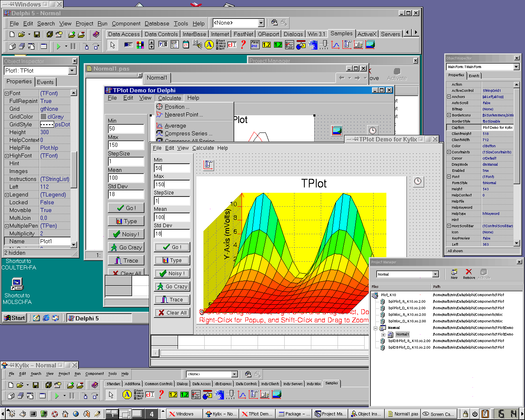Expand the Normal1 tree node in Project Manager
The width and height of the screenshot is (525, 420).
[x=383, y=335]
